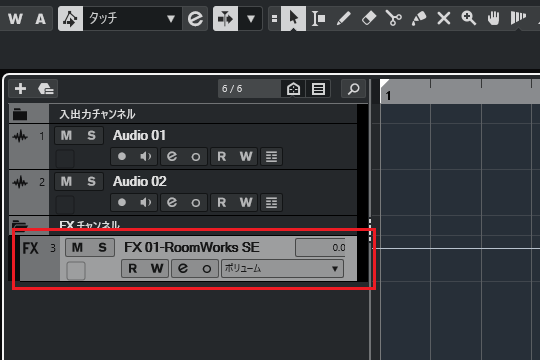This screenshot has width=540, height=360.
Task: Open track presets icon next to plus
Action: click(45, 89)
